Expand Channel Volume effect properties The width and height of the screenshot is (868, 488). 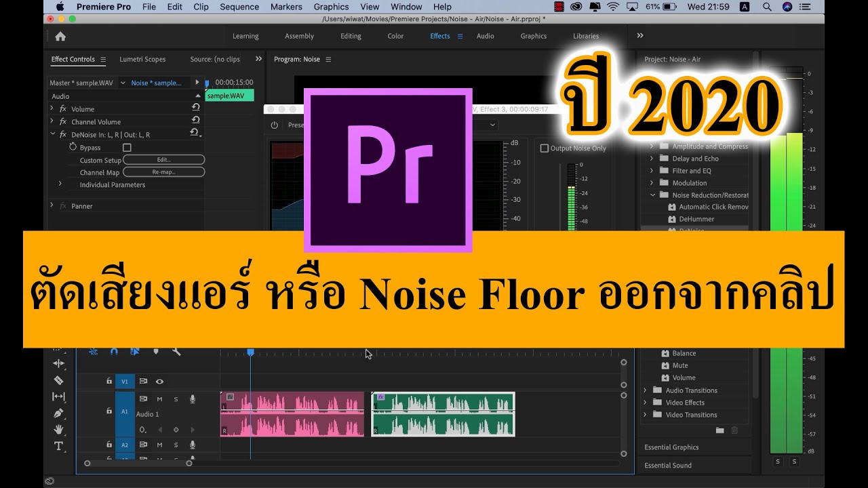[x=52, y=121]
